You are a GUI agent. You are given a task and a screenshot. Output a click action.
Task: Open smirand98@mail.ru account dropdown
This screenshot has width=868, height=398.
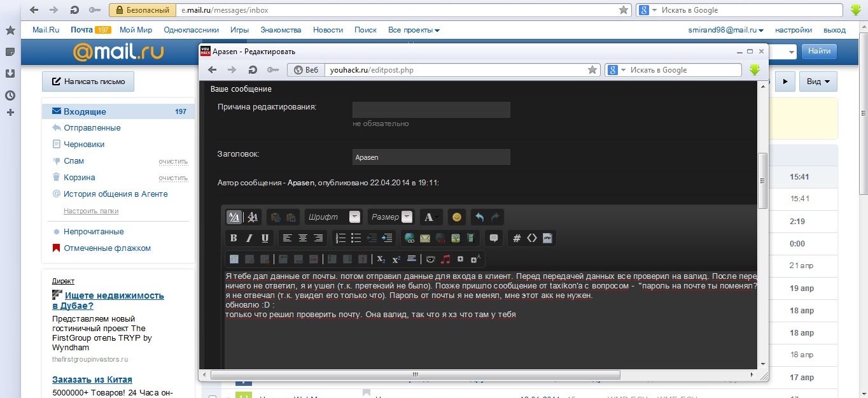click(x=726, y=30)
